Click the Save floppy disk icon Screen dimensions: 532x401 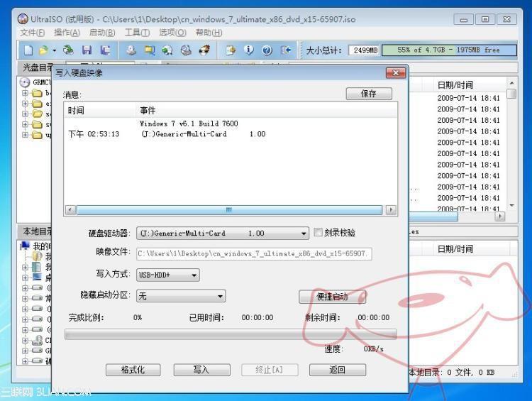click(x=87, y=50)
